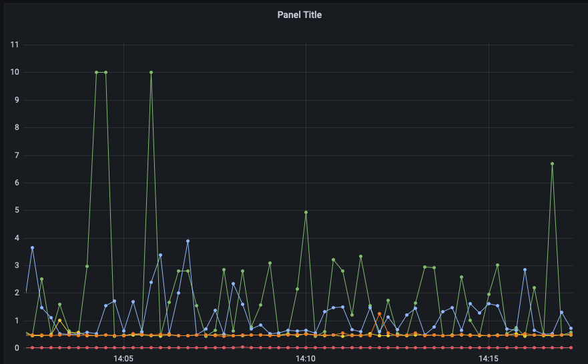Click the y-axis label 8
Screen dimensions: 588x364
tap(17, 128)
